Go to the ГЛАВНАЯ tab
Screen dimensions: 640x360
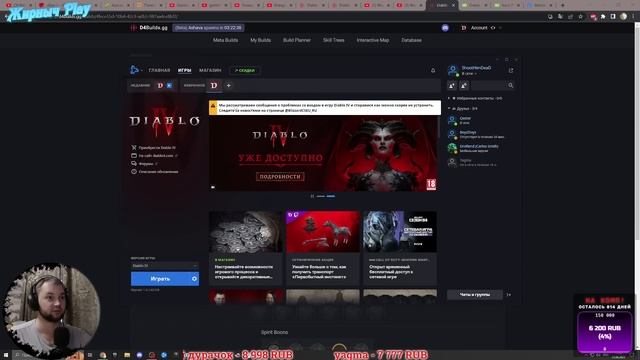159,70
